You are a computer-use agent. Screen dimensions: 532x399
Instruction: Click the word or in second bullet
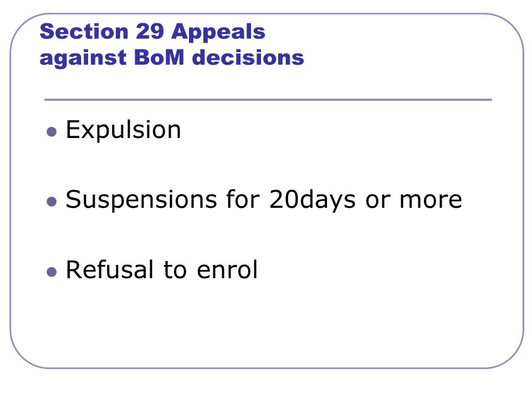377,201
